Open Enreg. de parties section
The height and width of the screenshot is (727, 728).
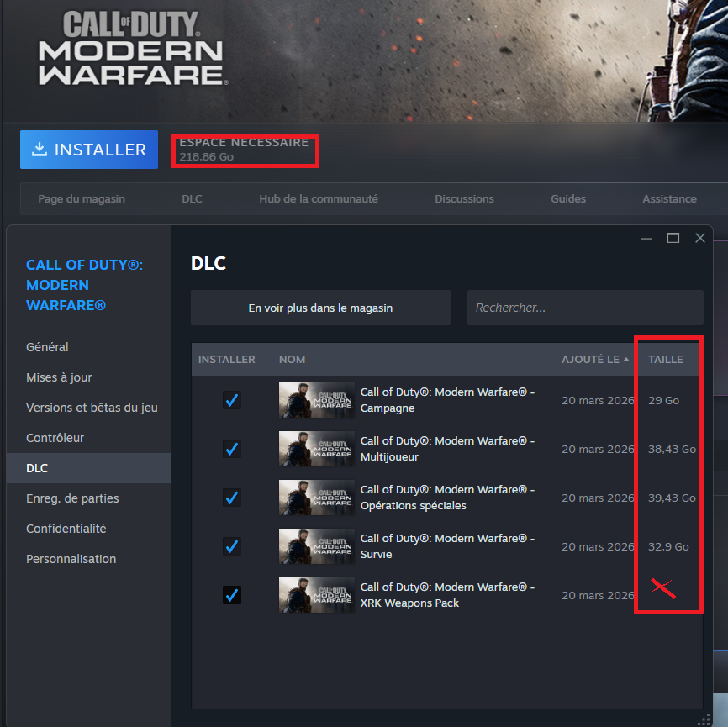point(72,498)
